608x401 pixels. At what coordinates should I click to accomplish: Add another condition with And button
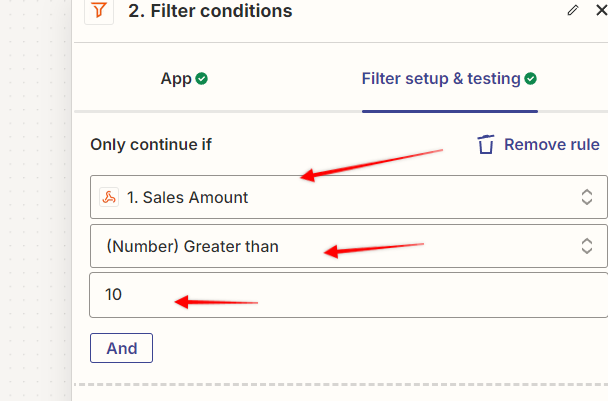pyautogui.click(x=121, y=348)
